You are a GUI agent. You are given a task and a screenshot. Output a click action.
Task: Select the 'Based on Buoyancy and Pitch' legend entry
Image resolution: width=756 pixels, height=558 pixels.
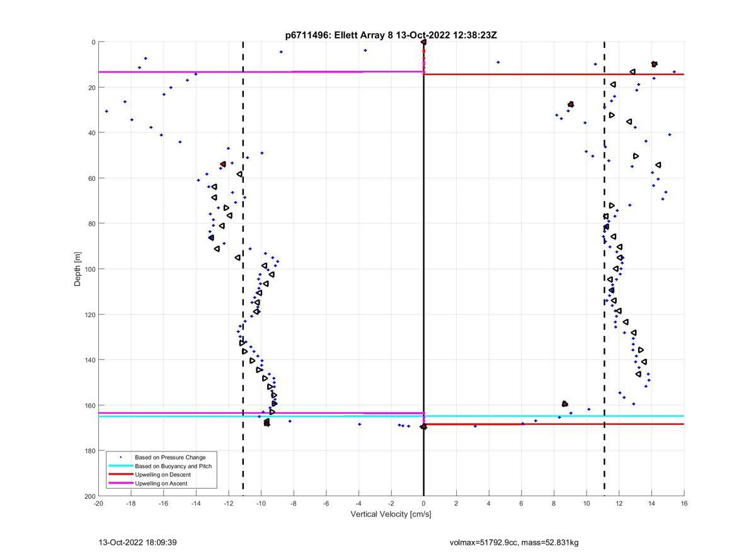(173, 466)
